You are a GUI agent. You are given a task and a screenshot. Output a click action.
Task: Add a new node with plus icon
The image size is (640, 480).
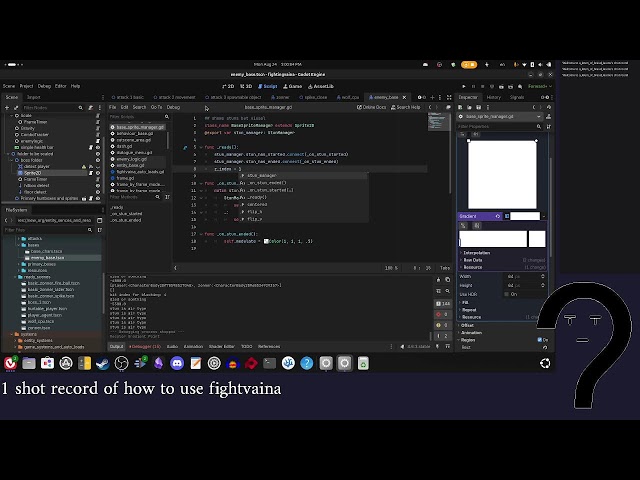7,108
